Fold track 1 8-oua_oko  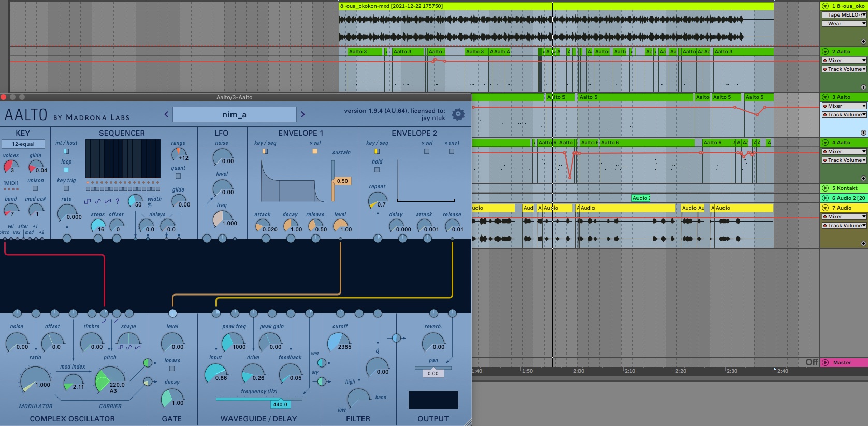(826, 6)
